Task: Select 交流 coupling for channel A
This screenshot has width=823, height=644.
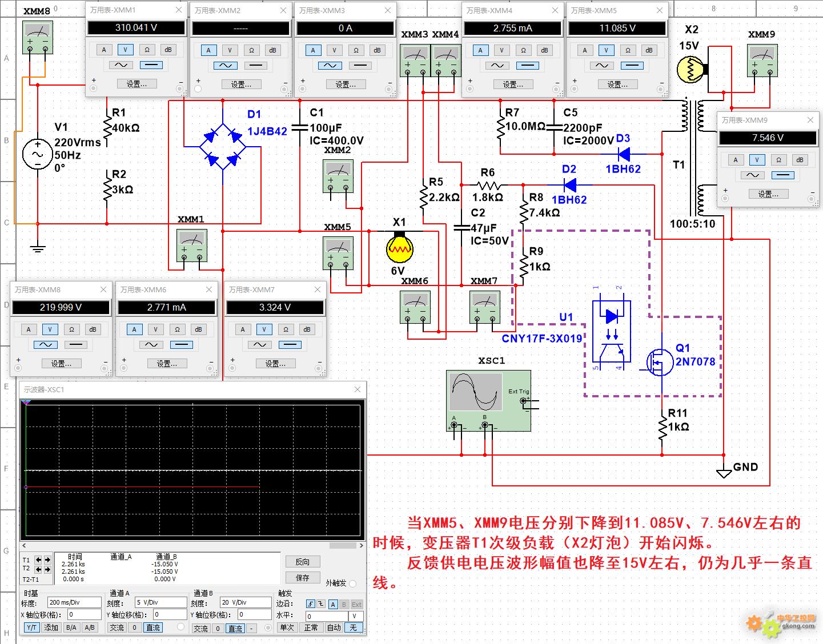Action: [117, 627]
